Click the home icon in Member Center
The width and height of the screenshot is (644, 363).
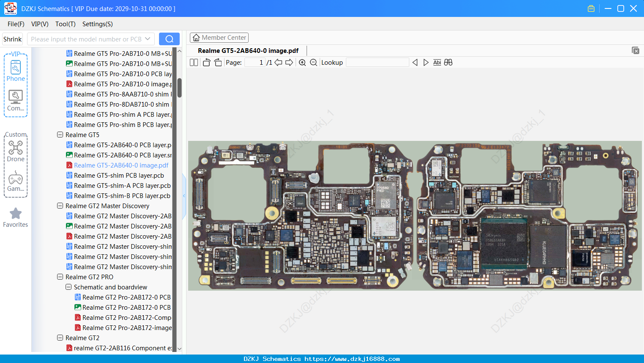coord(196,38)
